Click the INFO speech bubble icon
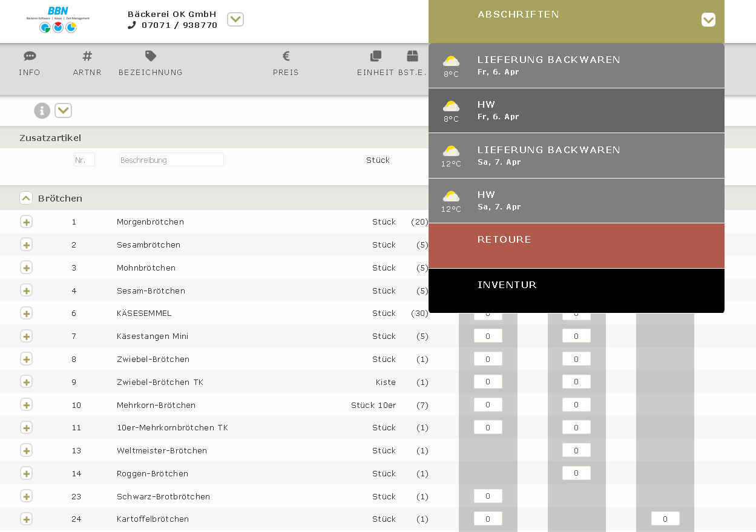 pyautogui.click(x=30, y=56)
